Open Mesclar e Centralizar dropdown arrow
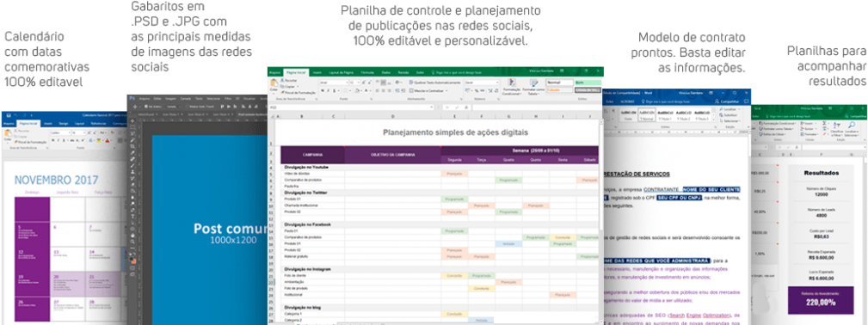 point(446,91)
